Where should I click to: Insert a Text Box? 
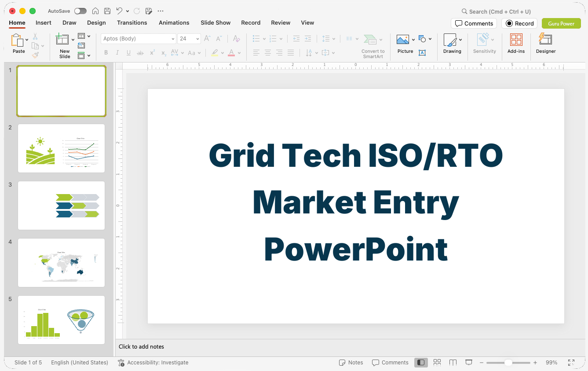[422, 53]
